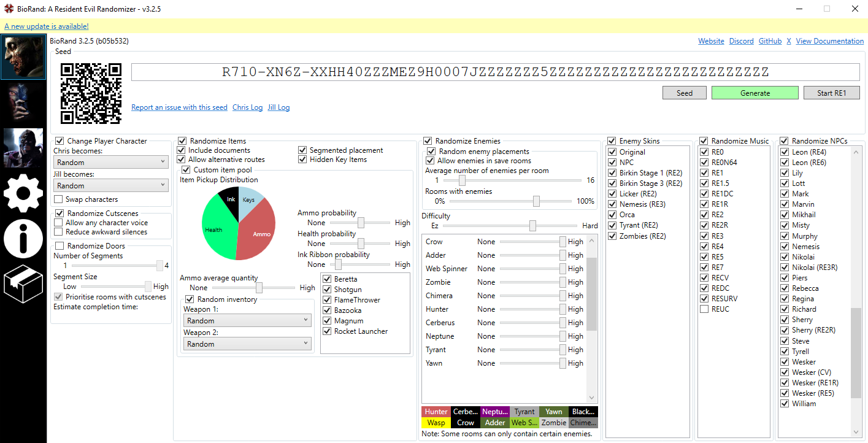The width and height of the screenshot is (868, 443).
Task: Click the green Generate button
Action: click(x=755, y=93)
